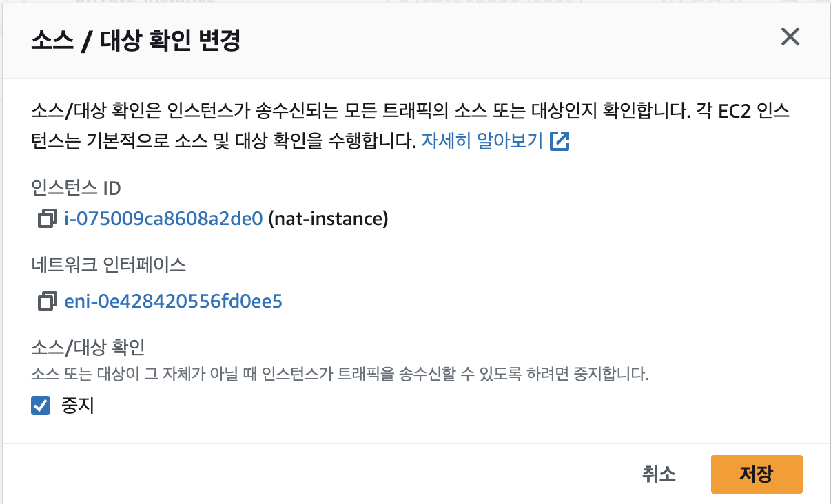Copy the network interface ID eni-0e428420556fd0ee5

[x=47, y=302]
